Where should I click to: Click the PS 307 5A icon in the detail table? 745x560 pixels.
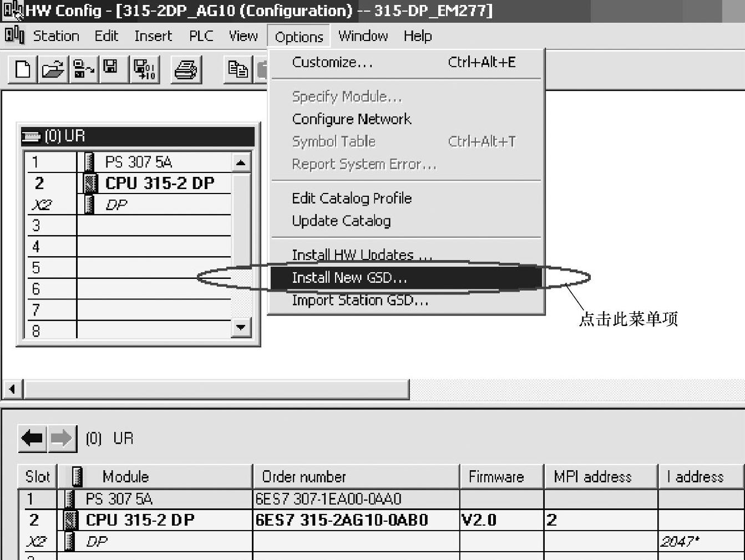[70, 499]
